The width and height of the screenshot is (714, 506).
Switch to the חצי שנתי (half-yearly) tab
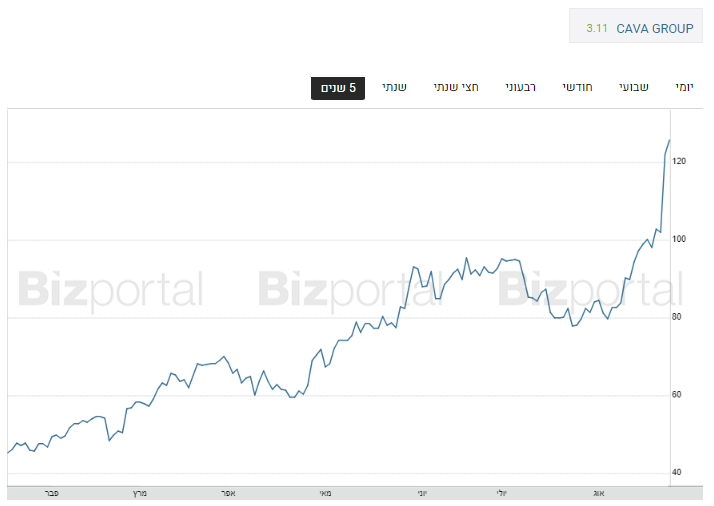pos(456,87)
